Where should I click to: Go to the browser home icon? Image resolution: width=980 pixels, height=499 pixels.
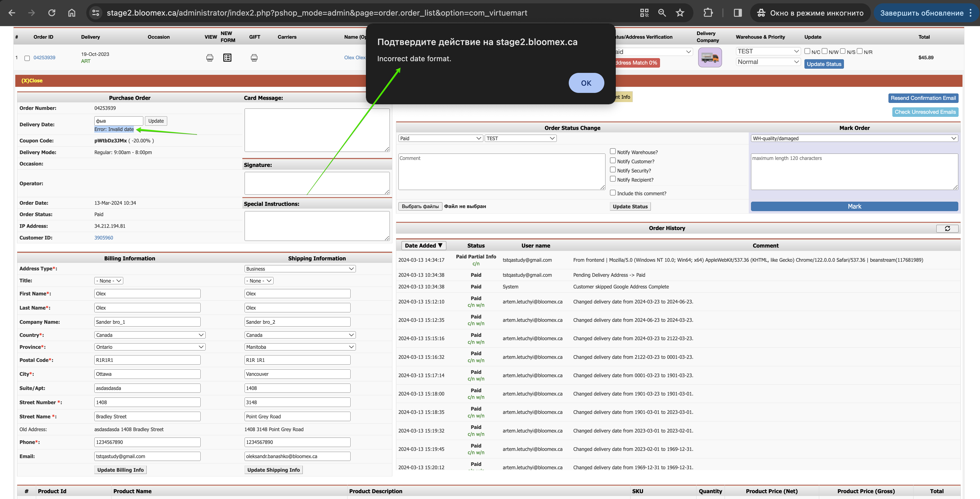click(x=72, y=13)
